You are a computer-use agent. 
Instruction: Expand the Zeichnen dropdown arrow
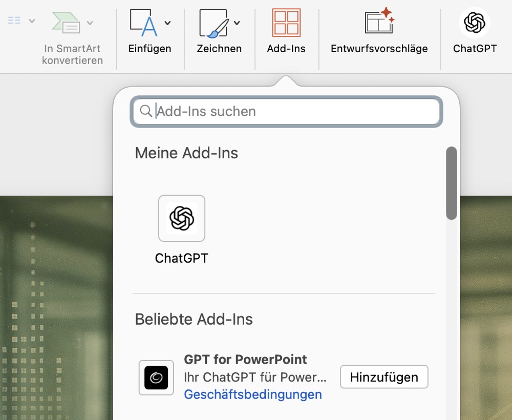237,23
